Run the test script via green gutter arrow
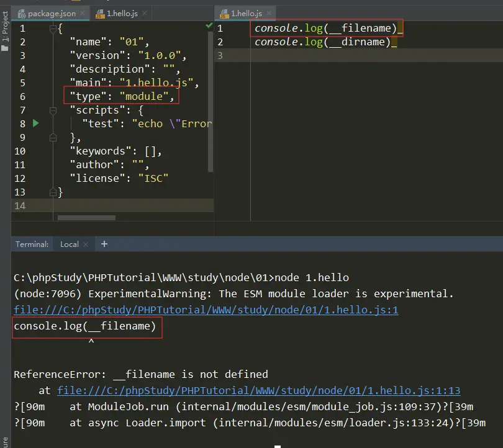This screenshot has width=503, height=448. 36,123
